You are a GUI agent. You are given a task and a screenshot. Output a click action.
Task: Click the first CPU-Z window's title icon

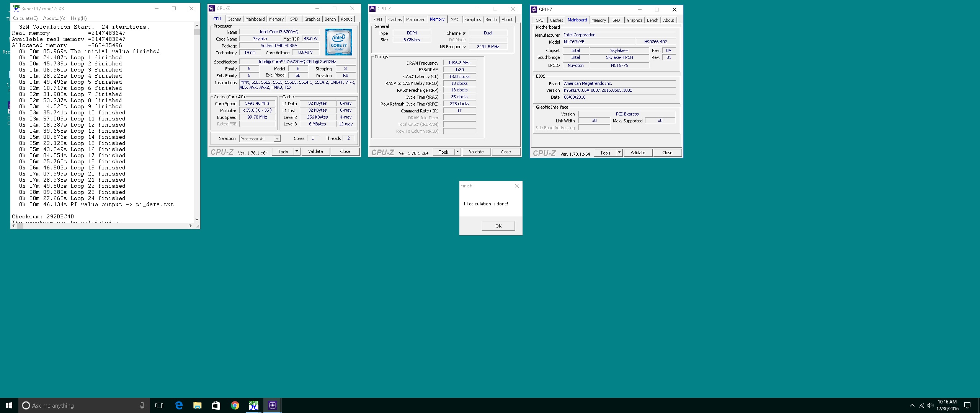pyautogui.click(x=212, y=8)
